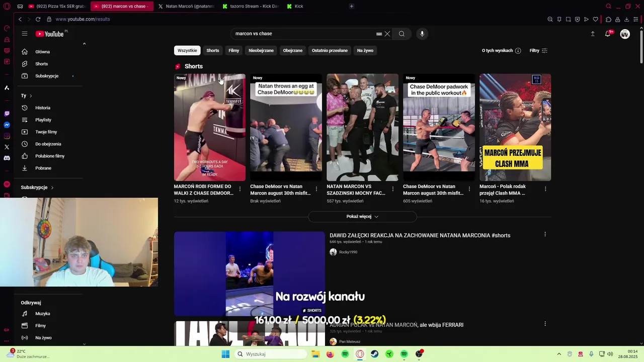Click the Windows Start button
The height and width of the screenshot is (362, 644).
pyautogui.click(x=225, y=354)
